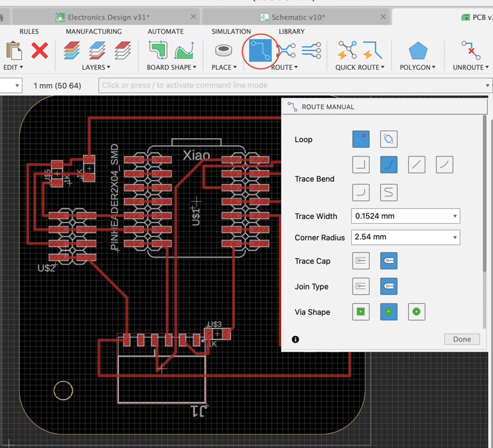Expand the LAYERS dropdown

[x=96, y=67]
